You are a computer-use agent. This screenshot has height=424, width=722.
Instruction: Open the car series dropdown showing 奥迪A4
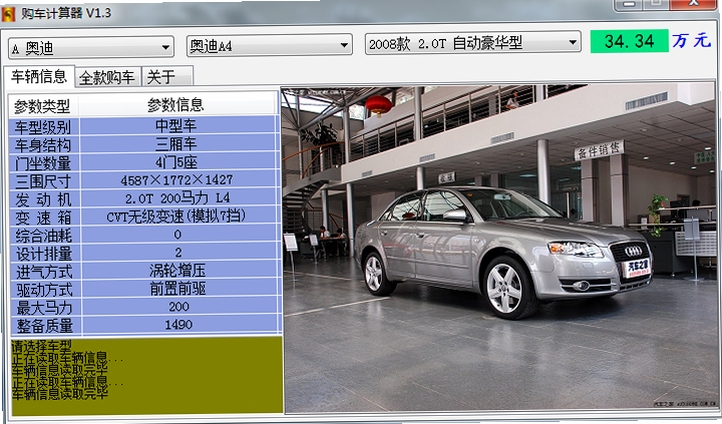click(x=269, y=45)
